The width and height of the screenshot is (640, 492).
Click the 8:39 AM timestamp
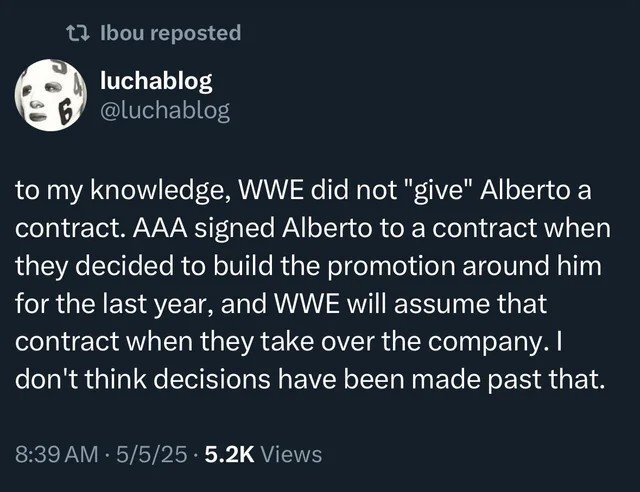pos(57,454)
